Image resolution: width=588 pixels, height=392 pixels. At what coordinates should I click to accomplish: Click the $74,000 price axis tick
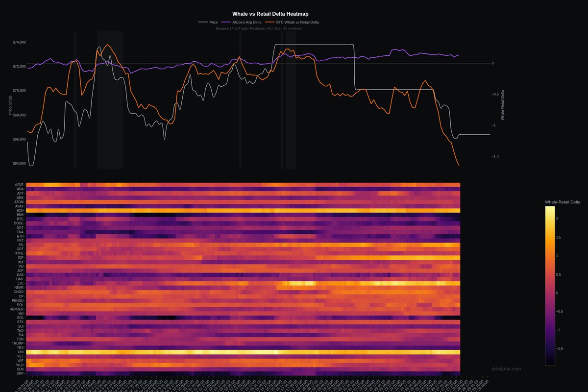click(19, 42)
